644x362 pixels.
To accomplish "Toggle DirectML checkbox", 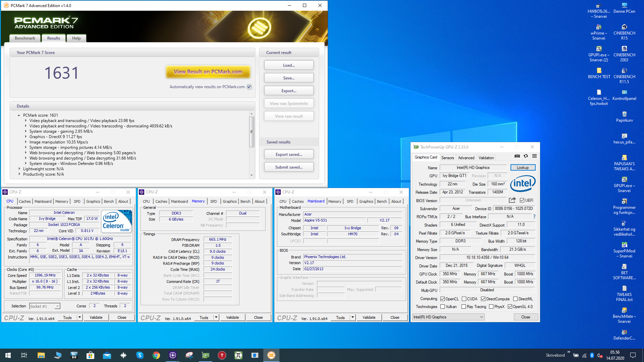I will point(515,299).
